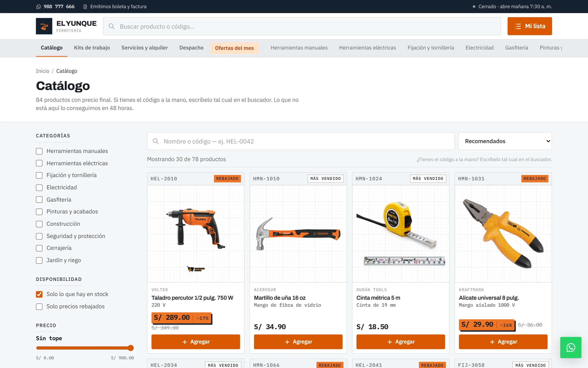Open the Martillo de uña product image
The width and height of the screenshot is (588, 368).
298,234
